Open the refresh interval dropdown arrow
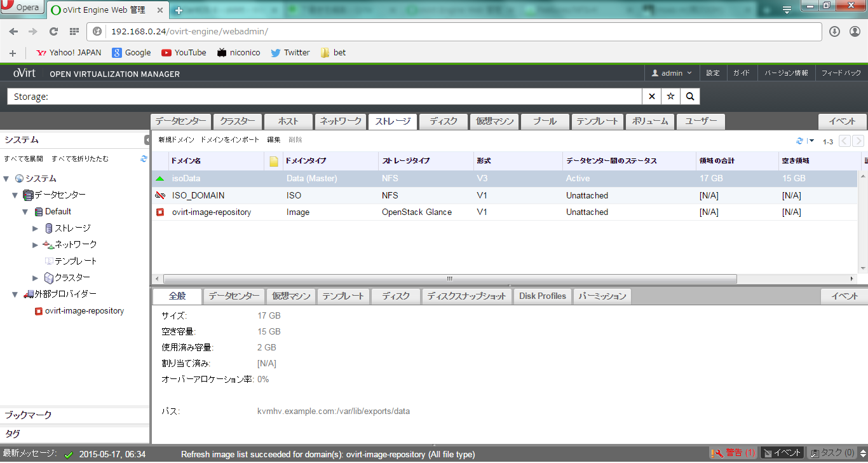The width and height of the screenshot is (868, 463). coord(811,141)
